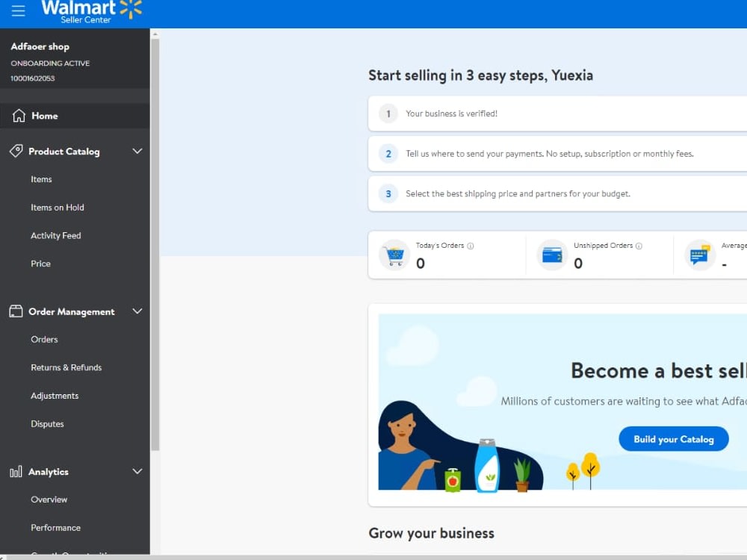
Task: Open Orders under Order Management
Action: [44, 340]
